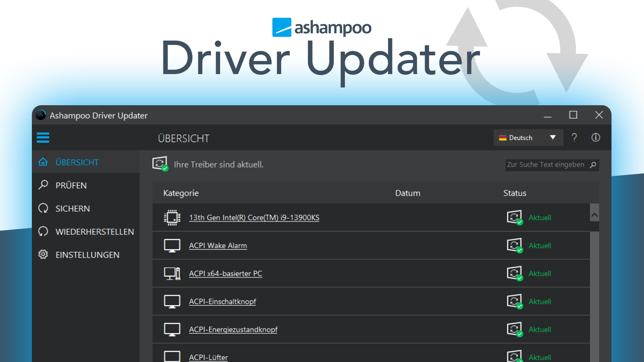The width and height of the screenshot is (644, 362).
Task: Click the green status icon on the ACPI-Einschaltknopf row
Action: click(x=515, y=301)
